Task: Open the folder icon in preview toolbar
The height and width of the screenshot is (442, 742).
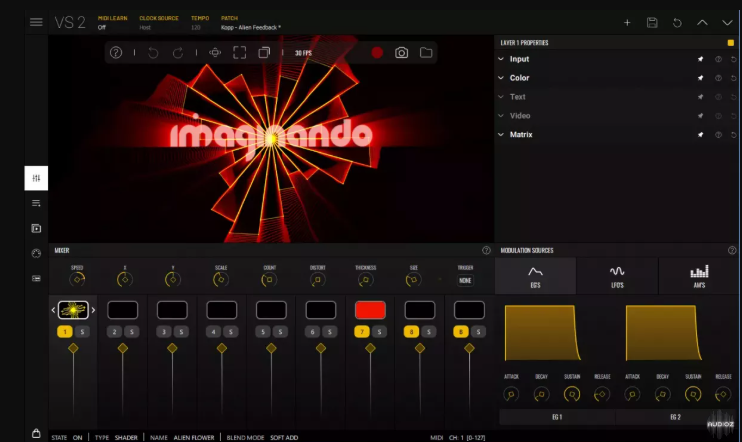Action: [425, 52]
